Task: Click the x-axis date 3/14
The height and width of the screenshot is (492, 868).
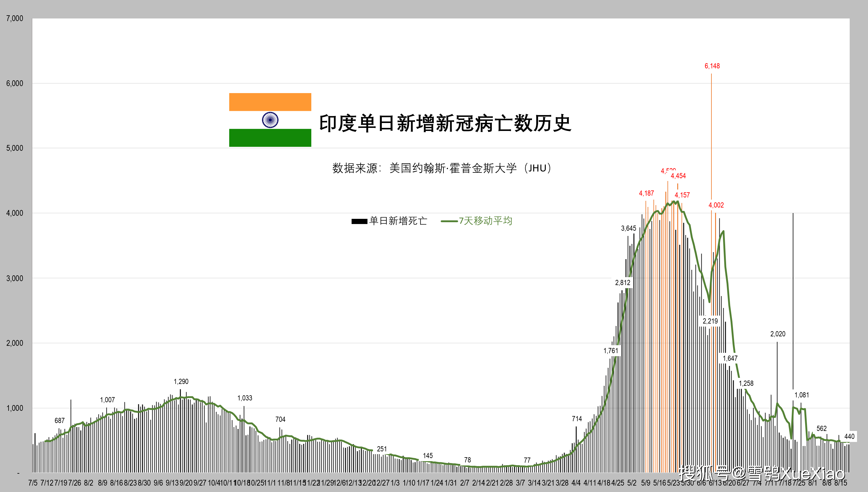Action: click(x=534, y=483)
